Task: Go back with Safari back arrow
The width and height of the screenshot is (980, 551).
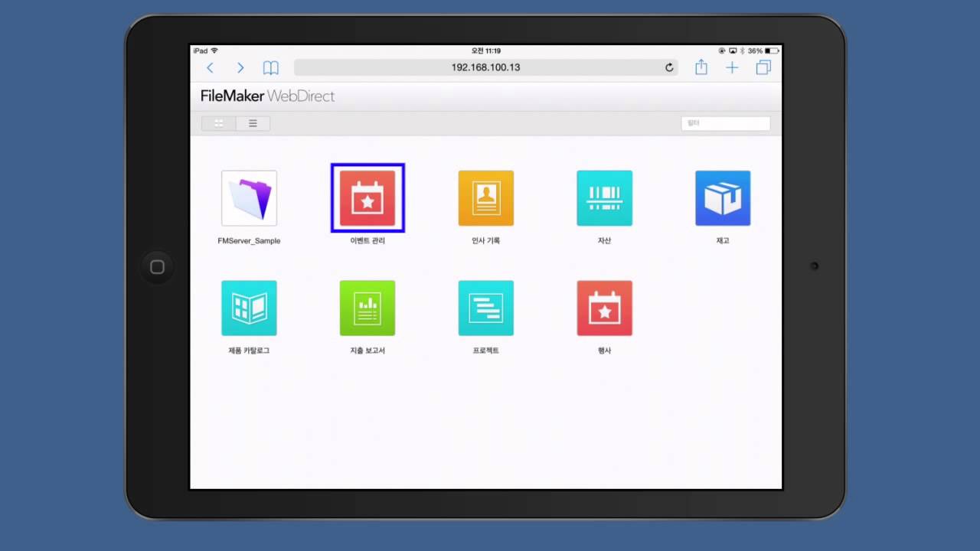Action: 210,67
